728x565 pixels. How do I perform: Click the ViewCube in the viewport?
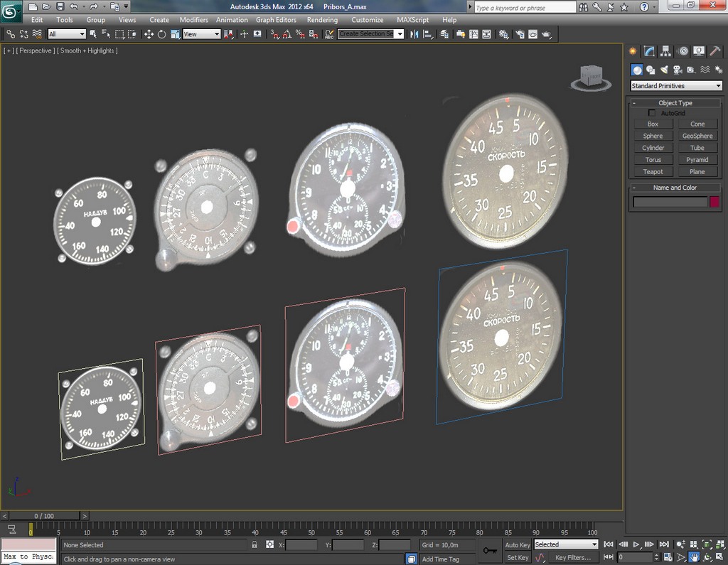coord(590,76)
